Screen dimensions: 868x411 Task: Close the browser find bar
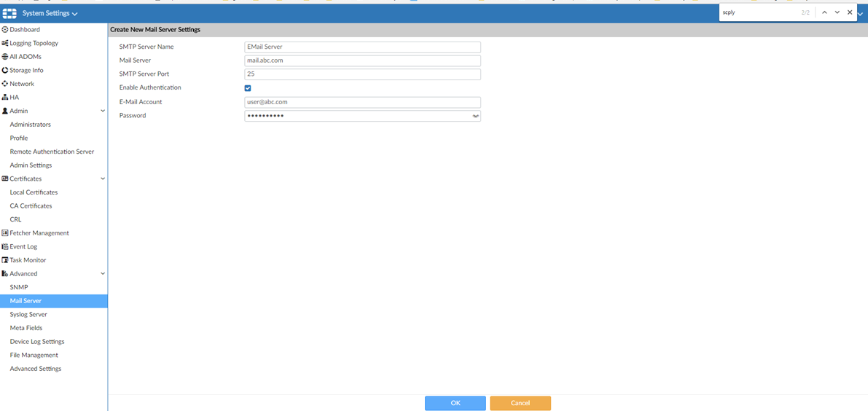[x=850, y=12]
